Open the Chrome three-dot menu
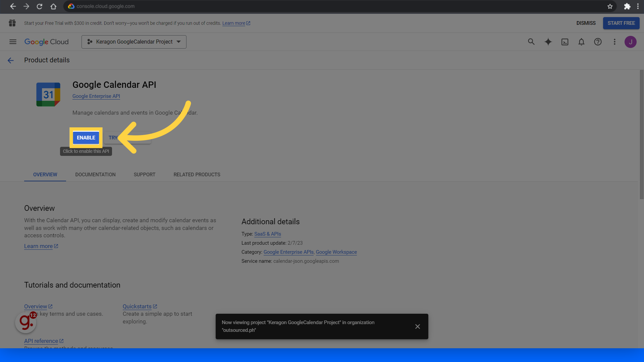The width and height of the screenshot is (644, 362). (x=638, y=6)
